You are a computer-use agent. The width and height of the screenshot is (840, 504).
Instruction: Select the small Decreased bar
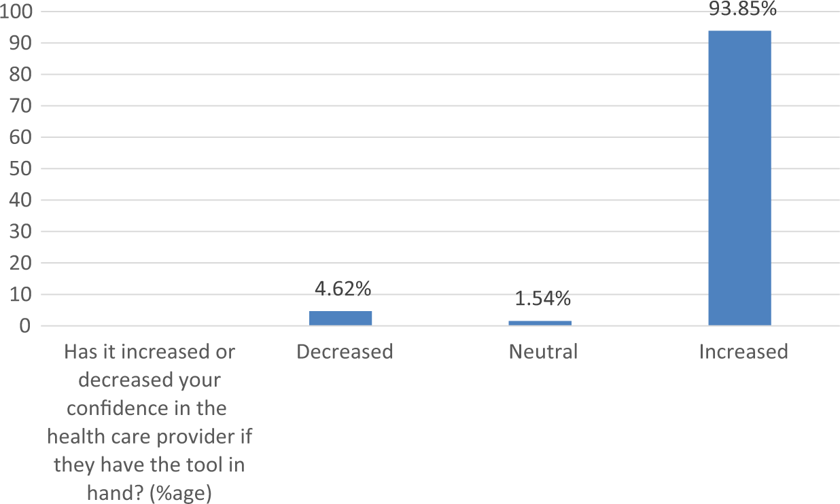pos(340,319)
